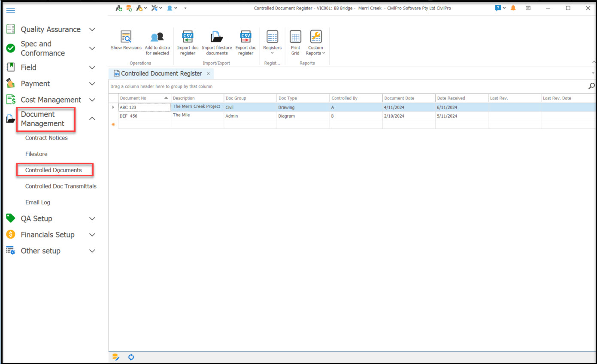Toggle the hamburger navigation menu
Image resolution: width=597 pixels, height=364 pixels.
tap(11, 10)
